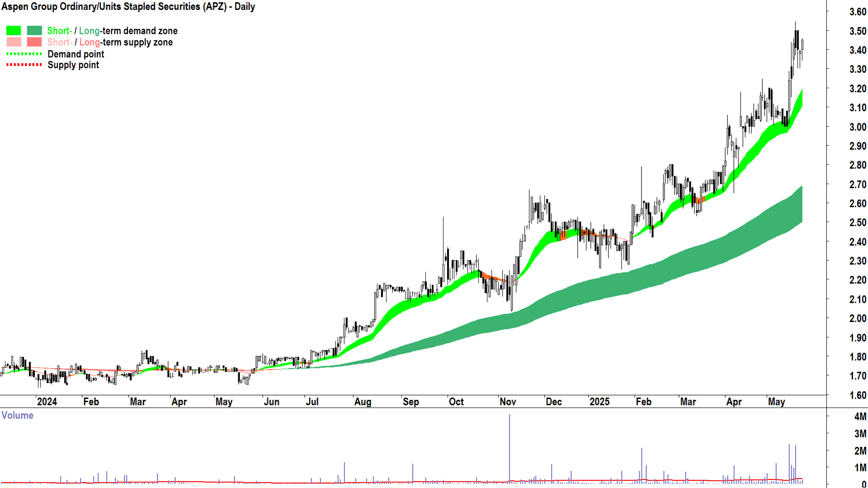The width and height of the screenshot is (868, 488).
Task: Click the Oct date axis label
Action: click(457, 402)
